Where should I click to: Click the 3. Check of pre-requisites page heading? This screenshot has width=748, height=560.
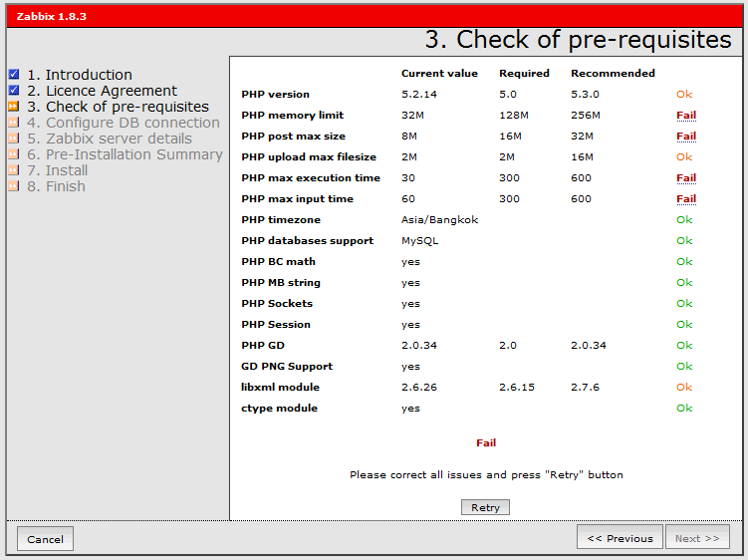(x=578, y=39)
